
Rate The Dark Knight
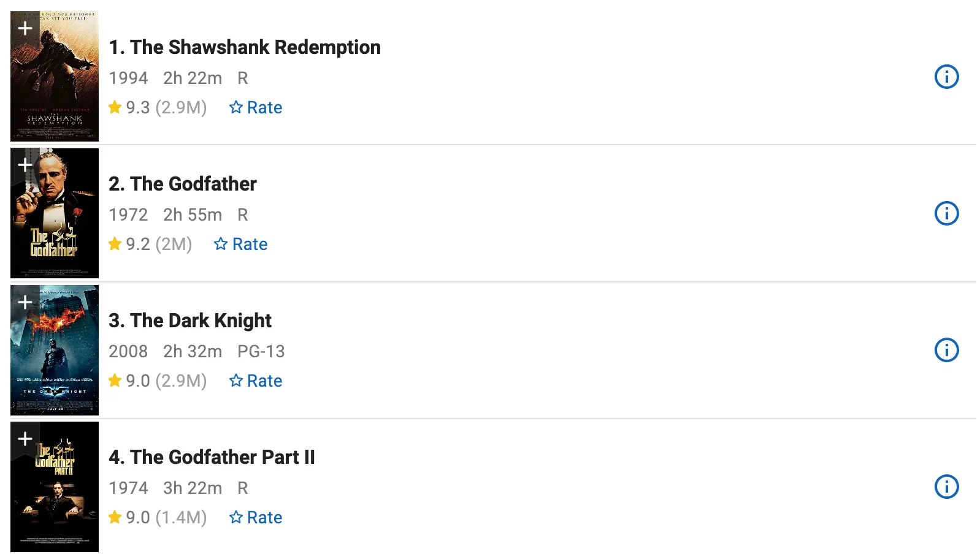point(256,381)
